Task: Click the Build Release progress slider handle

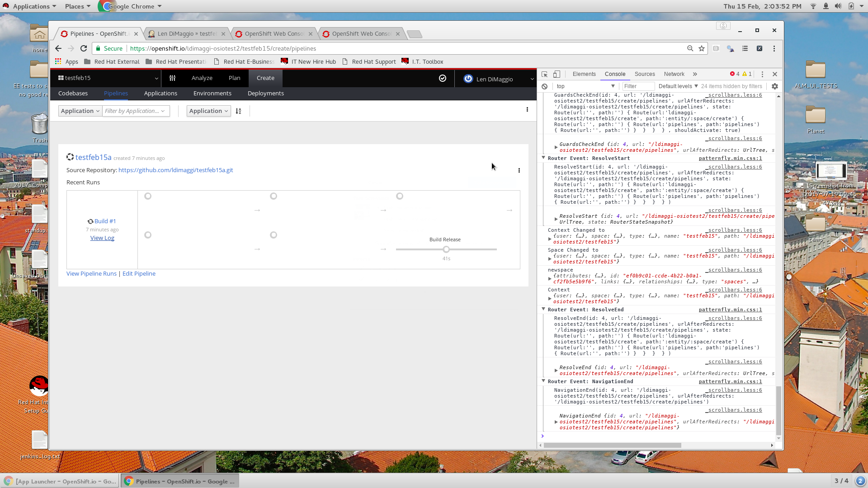Action: (x=446, y=249)
